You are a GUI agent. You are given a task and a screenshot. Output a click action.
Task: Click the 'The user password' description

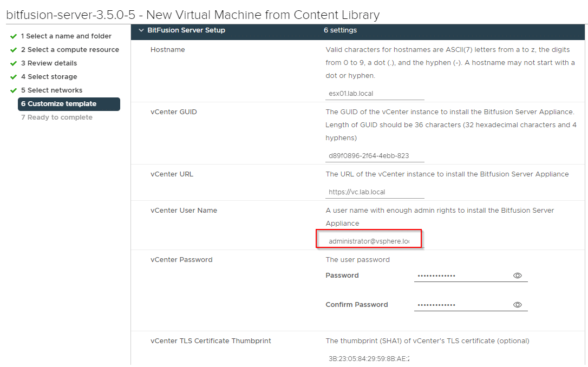358,260
